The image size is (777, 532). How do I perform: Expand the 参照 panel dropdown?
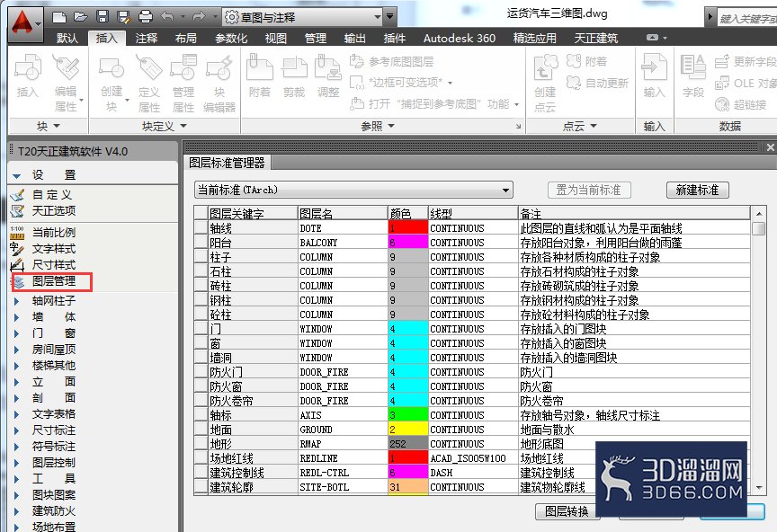(378, 127)
